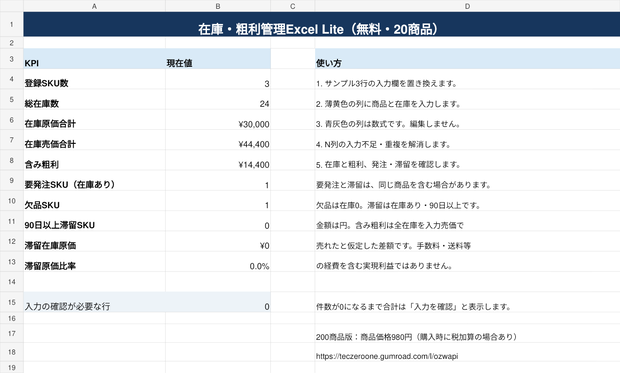Select cell '総在庫数'

click(x=94, y=100)
